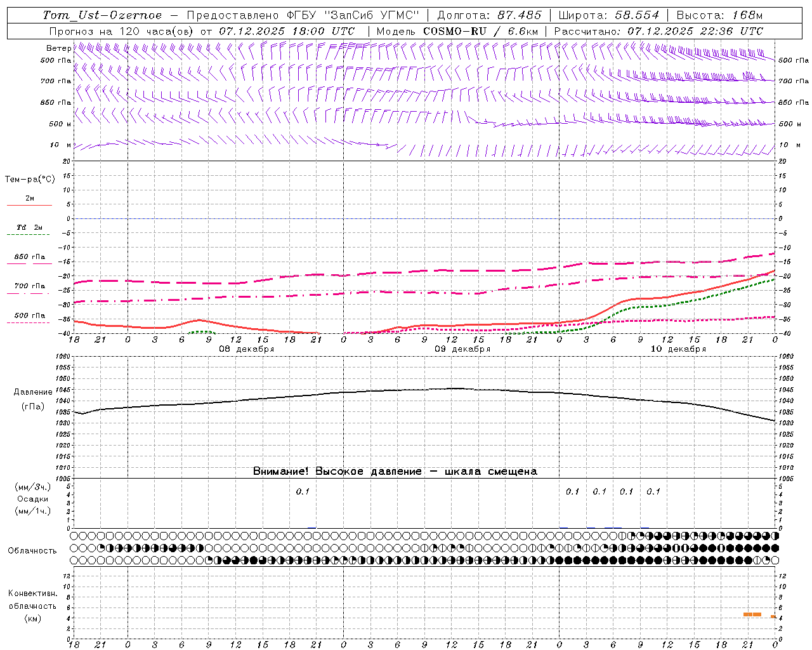Image resolution: width=812 pixels, height=650 pixels.
Task: Click the Давление pressure panel label
Action: pyautogui.click(x=33, y=392)
